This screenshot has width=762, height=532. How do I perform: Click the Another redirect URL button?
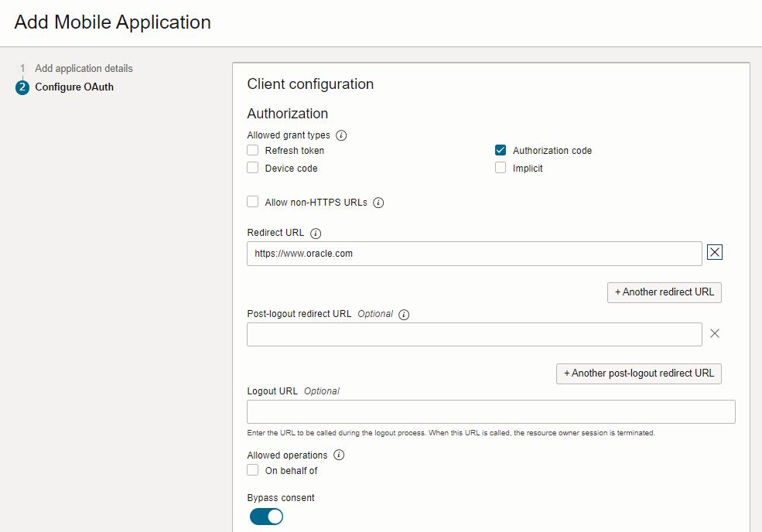664,292
